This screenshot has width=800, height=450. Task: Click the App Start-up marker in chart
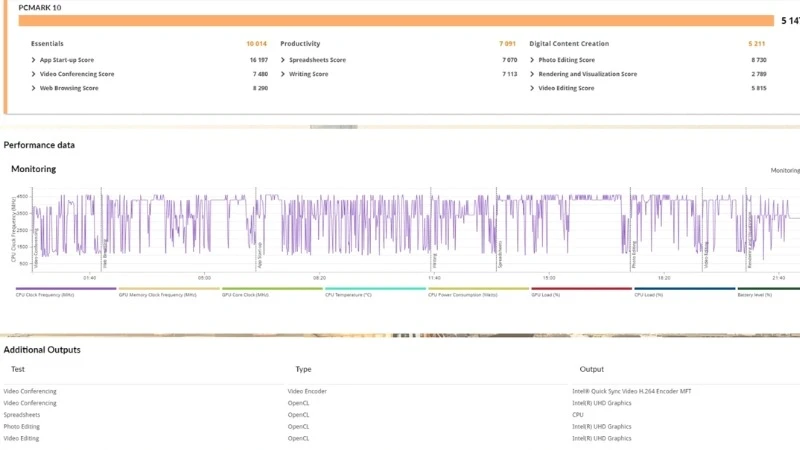click(x=260, y=255)
